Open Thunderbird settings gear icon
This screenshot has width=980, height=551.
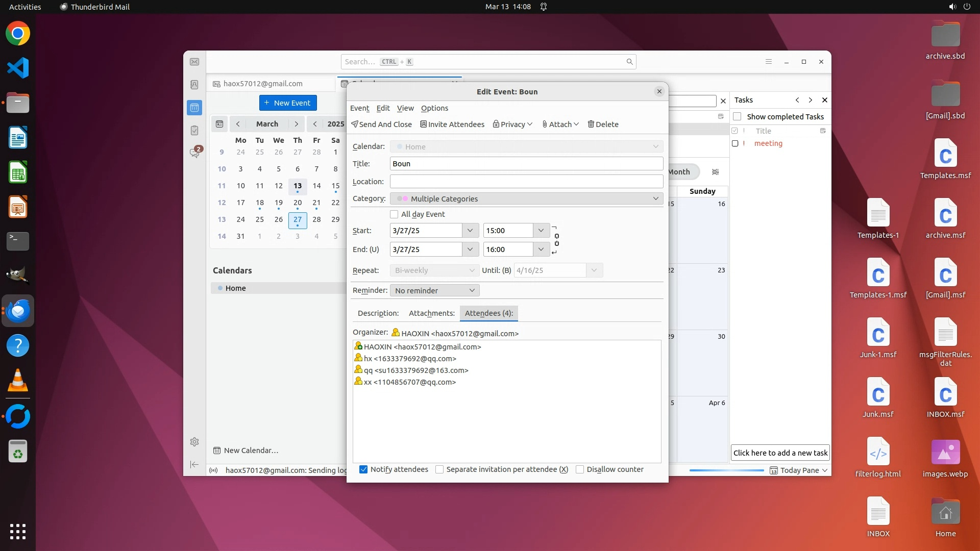click(194, 442)
